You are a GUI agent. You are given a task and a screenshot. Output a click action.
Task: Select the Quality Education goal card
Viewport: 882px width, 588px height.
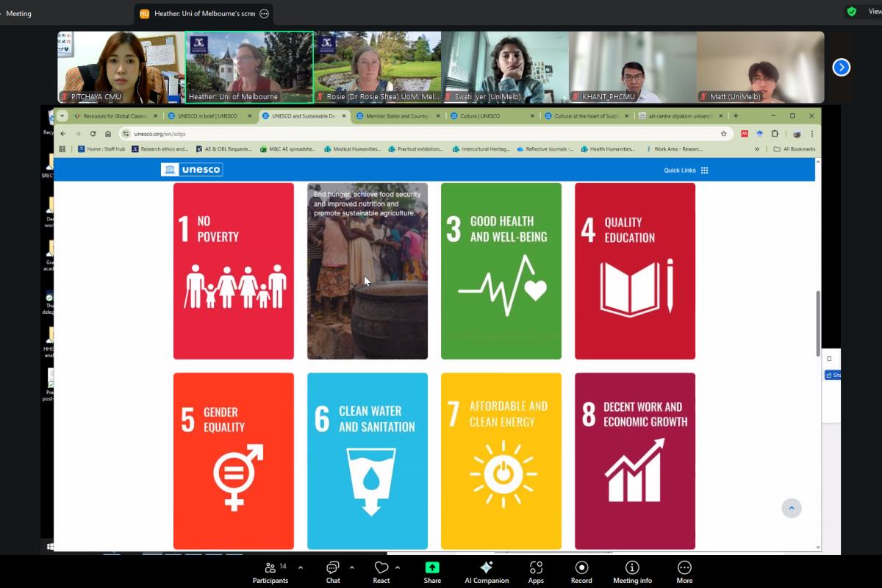point(634,270)
